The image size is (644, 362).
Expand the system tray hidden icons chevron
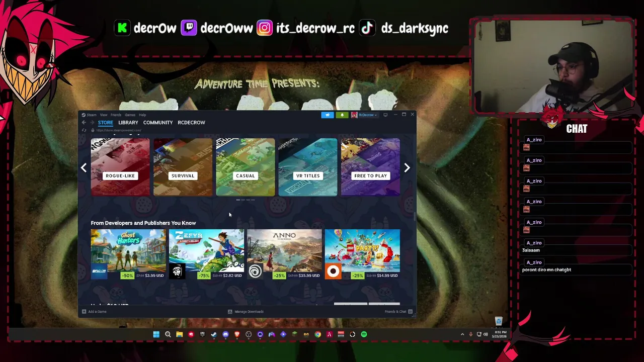pyautogui.click(x=462, y=334)
